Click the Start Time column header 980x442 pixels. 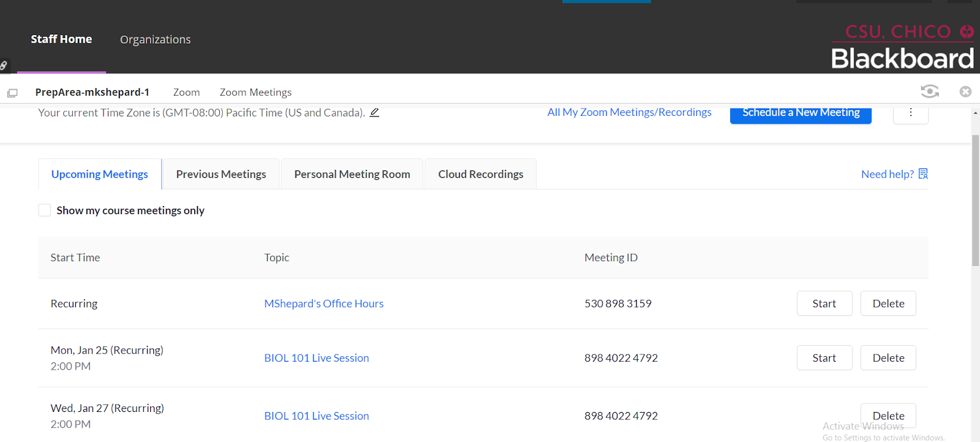click(75, 257)
